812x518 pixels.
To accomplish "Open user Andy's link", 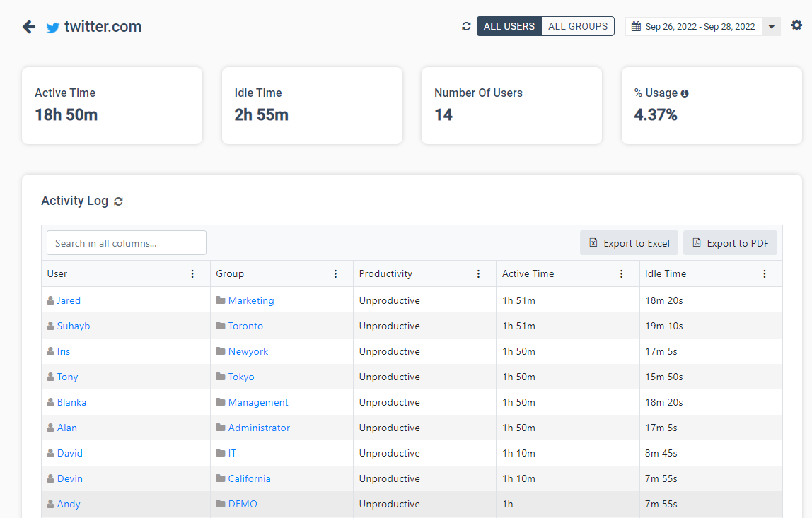I will (x=69, y=504).
